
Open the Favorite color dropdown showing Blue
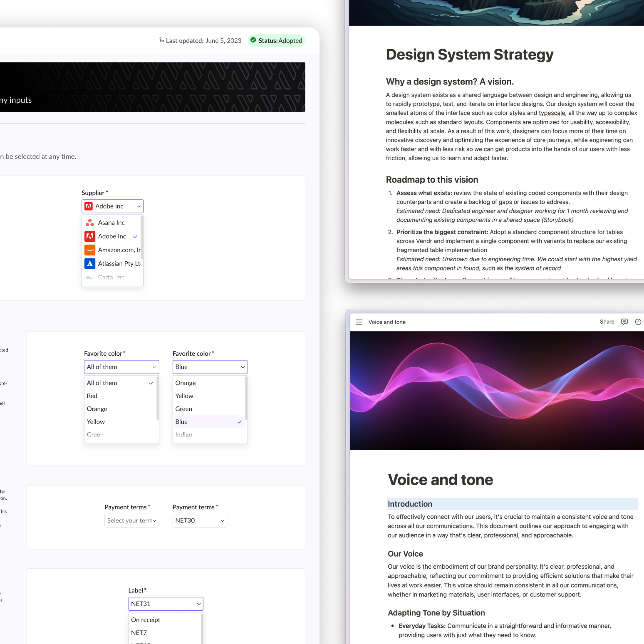[210, 367]
